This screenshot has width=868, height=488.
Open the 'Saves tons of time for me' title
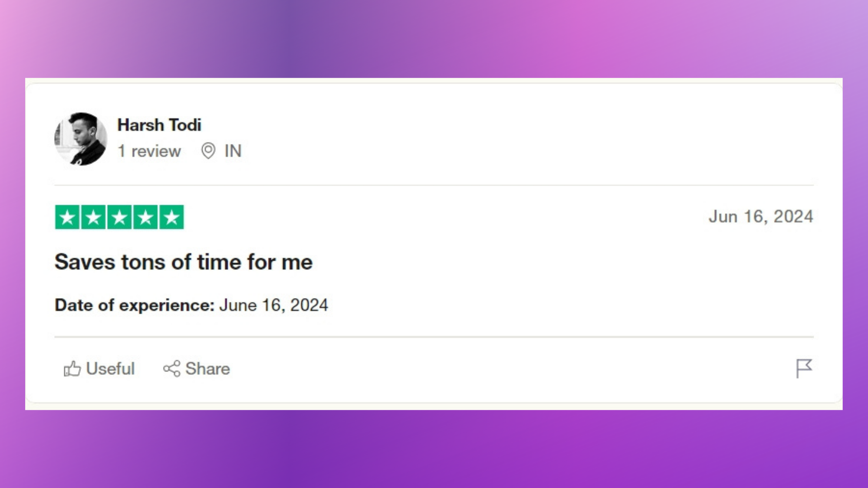(184, 262)
